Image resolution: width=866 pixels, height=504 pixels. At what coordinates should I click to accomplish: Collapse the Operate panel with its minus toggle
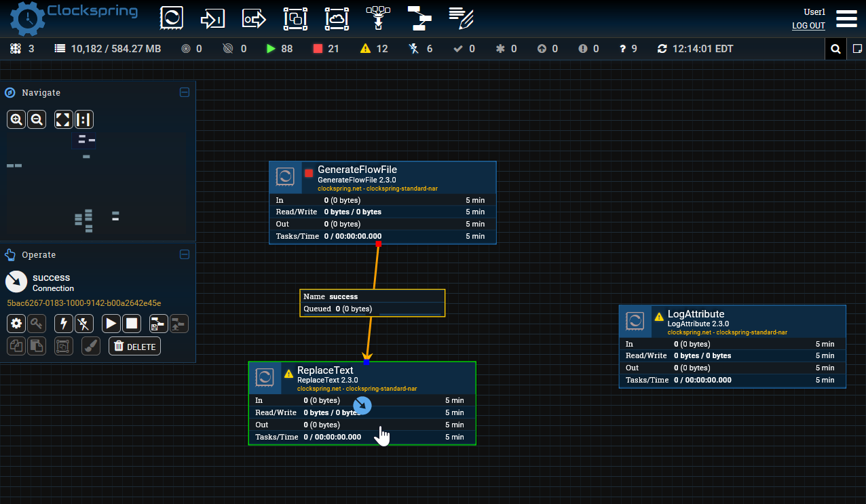tap(184, 254)
